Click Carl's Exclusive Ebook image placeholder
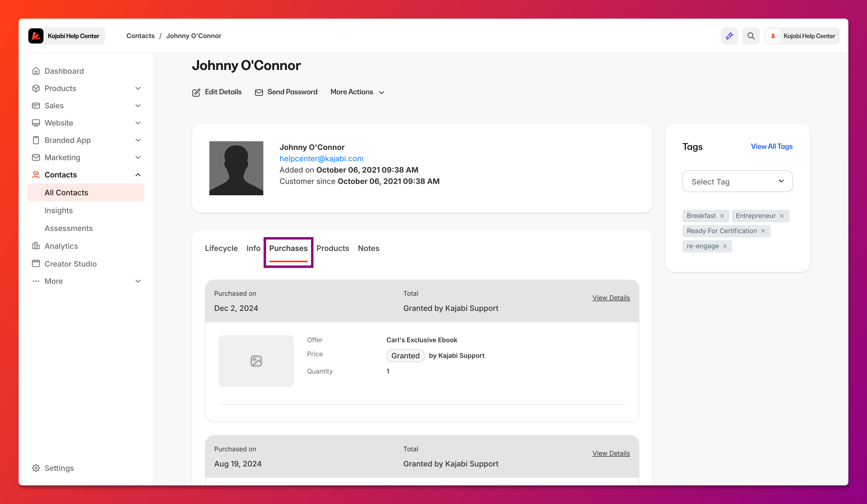 [x=256, y=361]
